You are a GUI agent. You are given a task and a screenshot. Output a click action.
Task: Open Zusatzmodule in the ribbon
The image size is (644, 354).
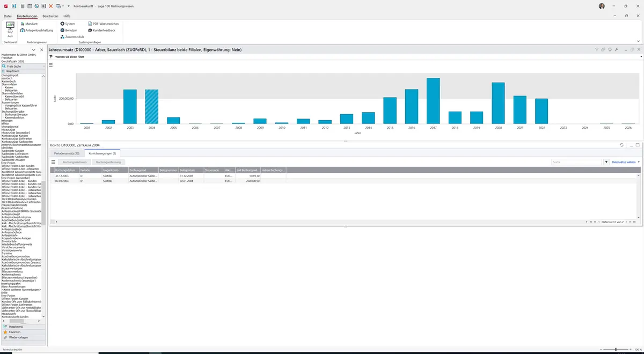click(72, 36)
